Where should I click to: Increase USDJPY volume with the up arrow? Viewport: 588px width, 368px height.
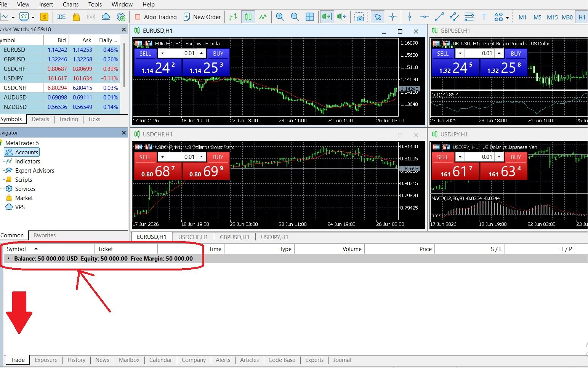coord(499,157)
